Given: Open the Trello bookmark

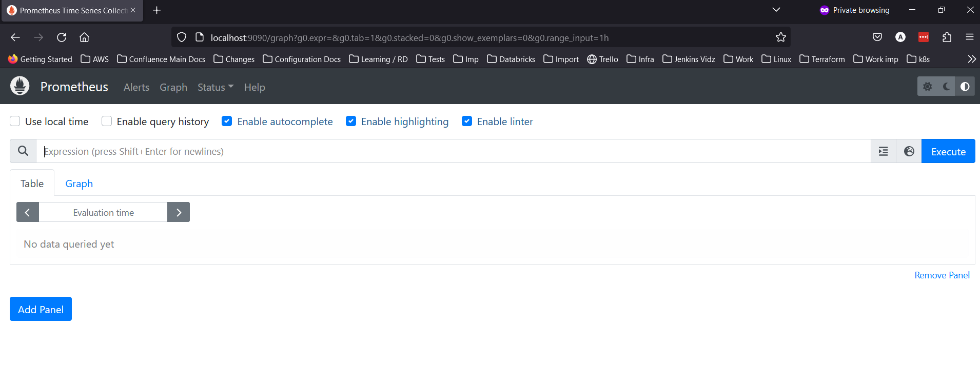Looking at the screenshot, I should coord(602,59).
